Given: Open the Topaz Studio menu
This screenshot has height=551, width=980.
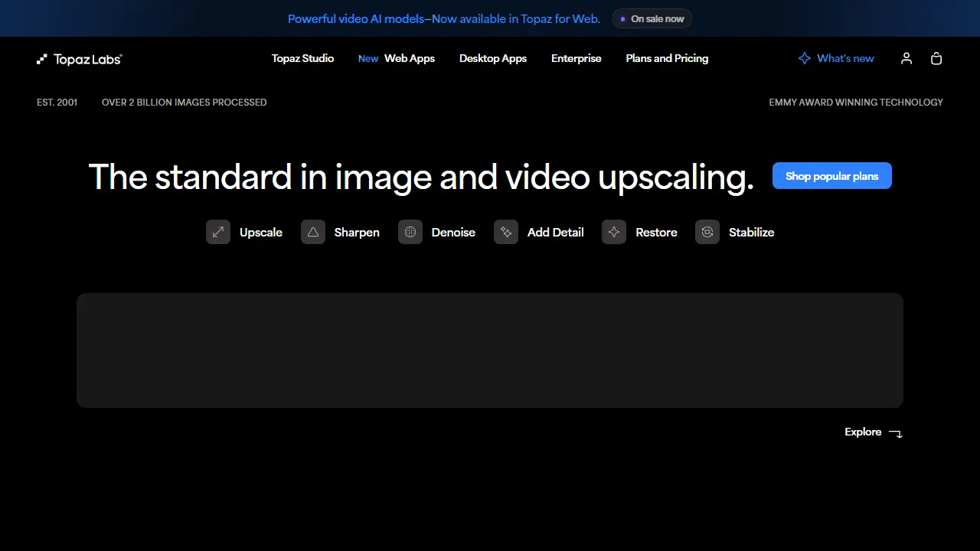Looking at the screenshot, I should click(302, 58).
